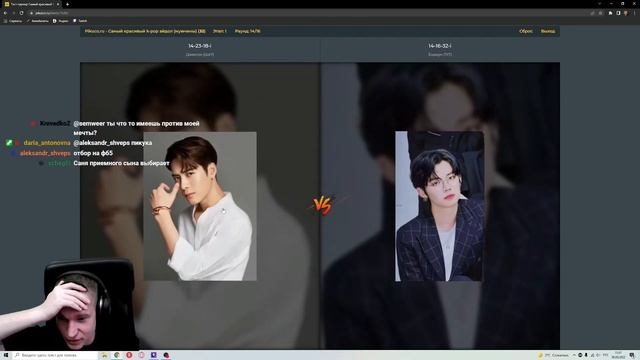Click the right contestant name 14-16-32-i
Screen dimensions: 640x360
(440, 46)
